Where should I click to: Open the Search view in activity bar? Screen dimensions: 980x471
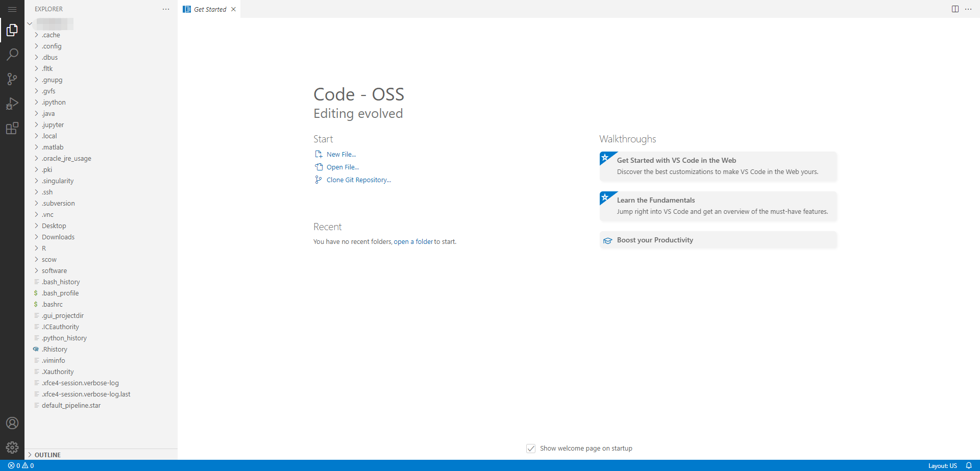click(x=12, y=54)
